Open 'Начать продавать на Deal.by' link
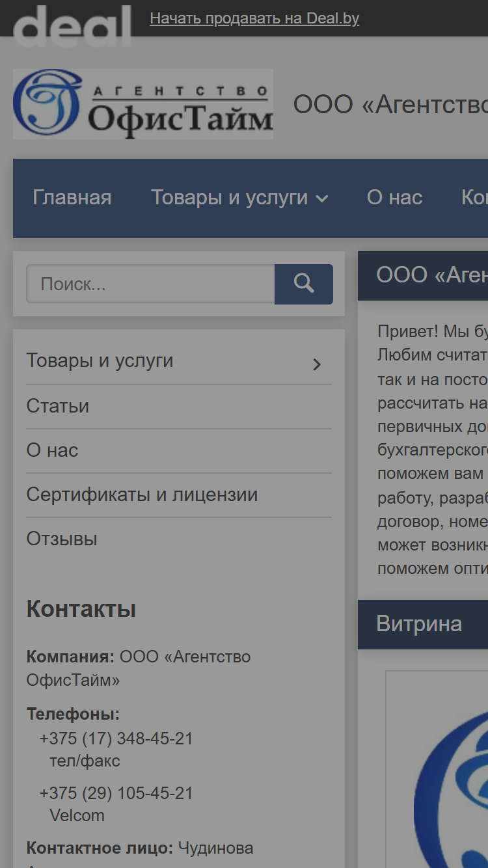This screenshot has width=488, height=868. [254, 18]
